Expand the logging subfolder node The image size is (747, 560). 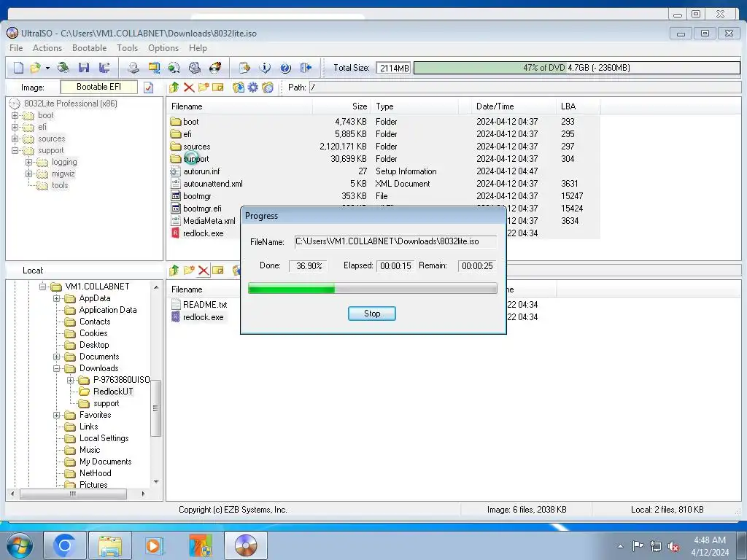[x=28, y=162]
